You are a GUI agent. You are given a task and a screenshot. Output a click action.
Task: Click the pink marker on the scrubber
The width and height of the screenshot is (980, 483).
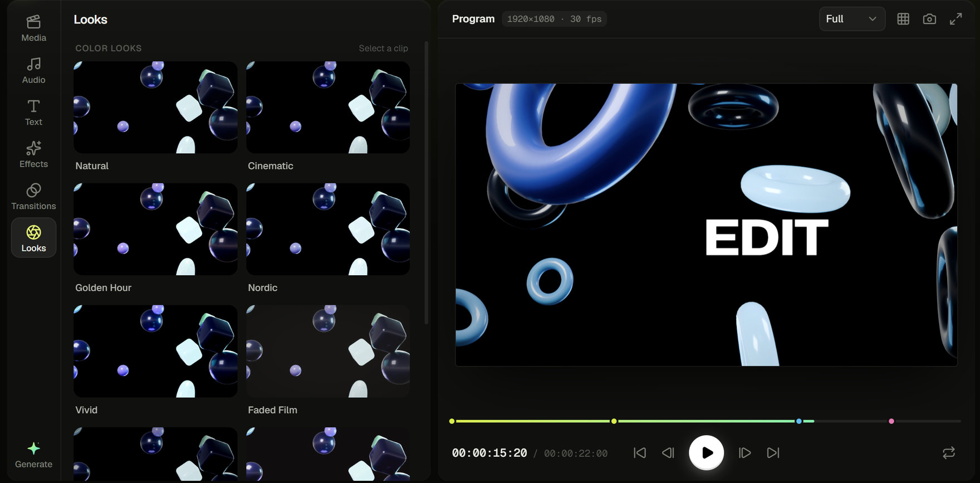click(x=891, y=421)
